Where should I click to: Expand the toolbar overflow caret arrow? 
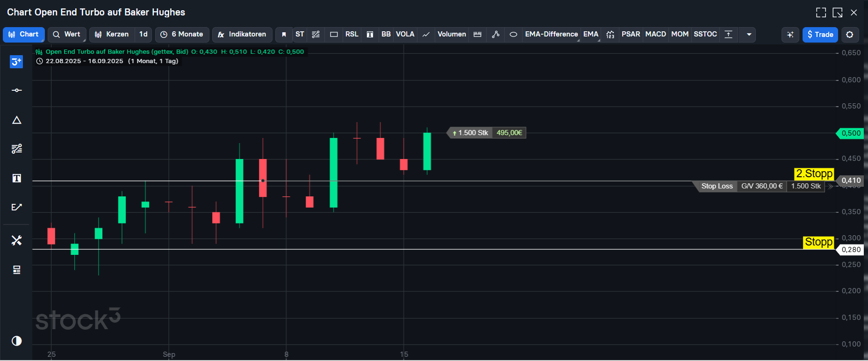tap(749, 35)
